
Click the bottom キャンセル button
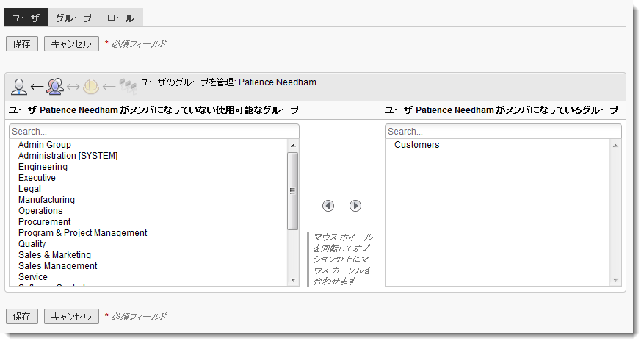click(x=71, y=317)
